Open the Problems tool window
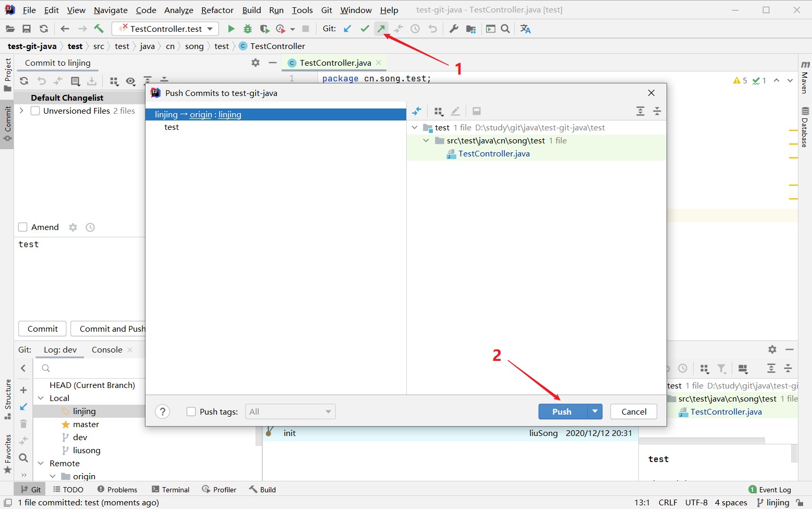The height and width of the screenshot is (509, 812). [117, 490]
